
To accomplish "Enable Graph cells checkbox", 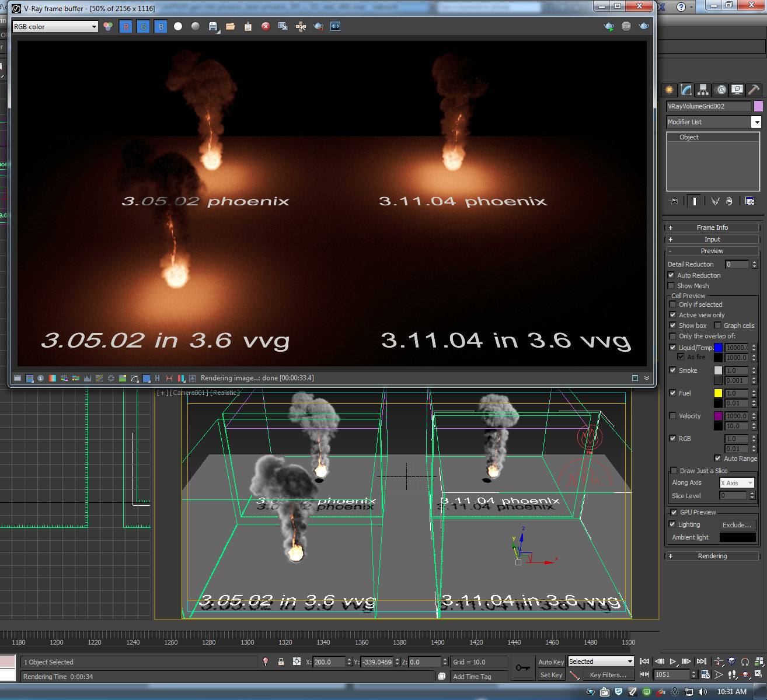I will click(717, 325).
